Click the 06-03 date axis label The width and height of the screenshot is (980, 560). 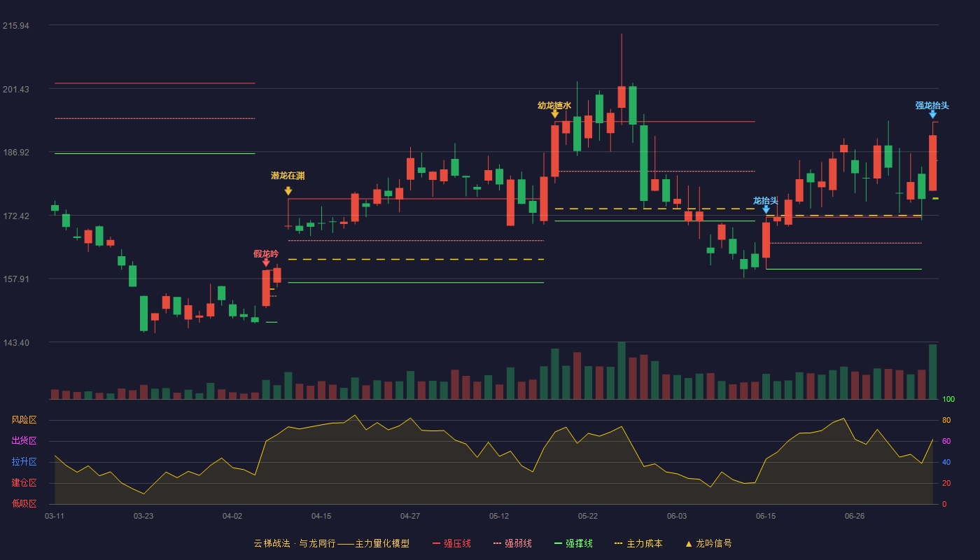pos(677,516)
